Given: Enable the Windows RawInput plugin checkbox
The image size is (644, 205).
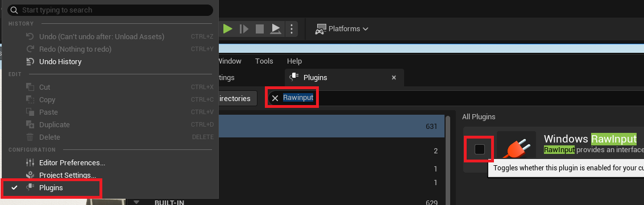Looking at the screenshot, I should point(479,150).
